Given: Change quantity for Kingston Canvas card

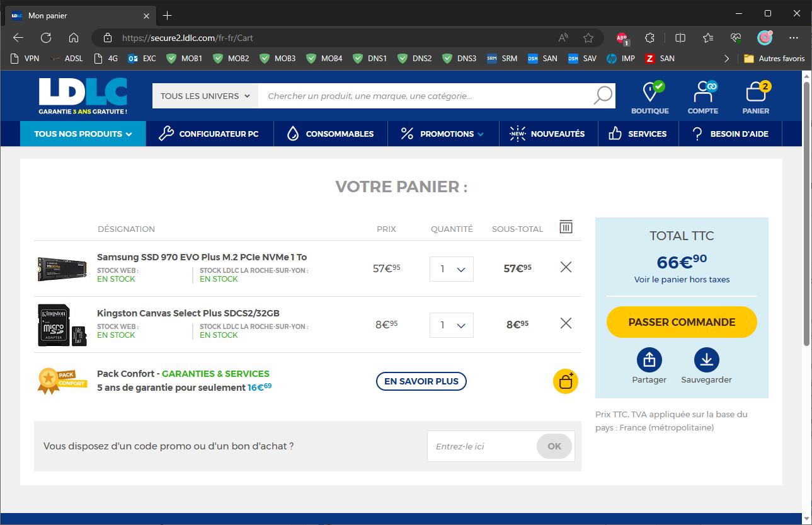Looking at the screenshot, I should 452,325.
